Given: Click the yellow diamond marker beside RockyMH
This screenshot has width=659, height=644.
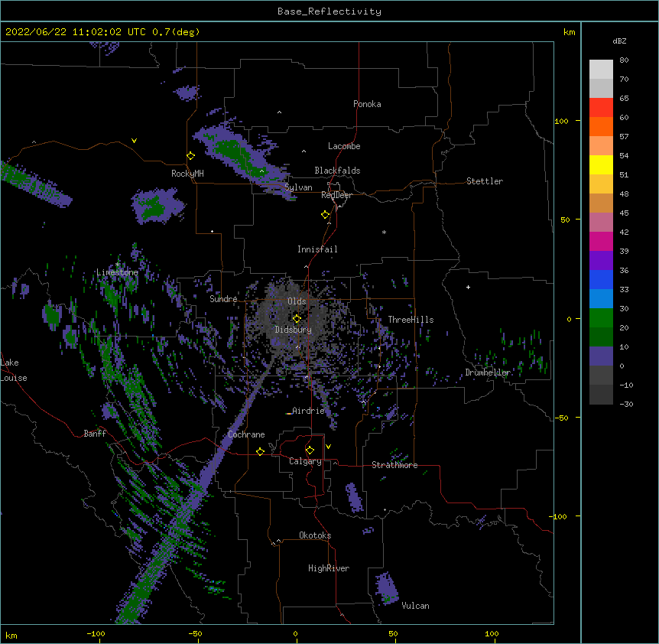Looking at the screenshot, I should click(x=190, y=156).
